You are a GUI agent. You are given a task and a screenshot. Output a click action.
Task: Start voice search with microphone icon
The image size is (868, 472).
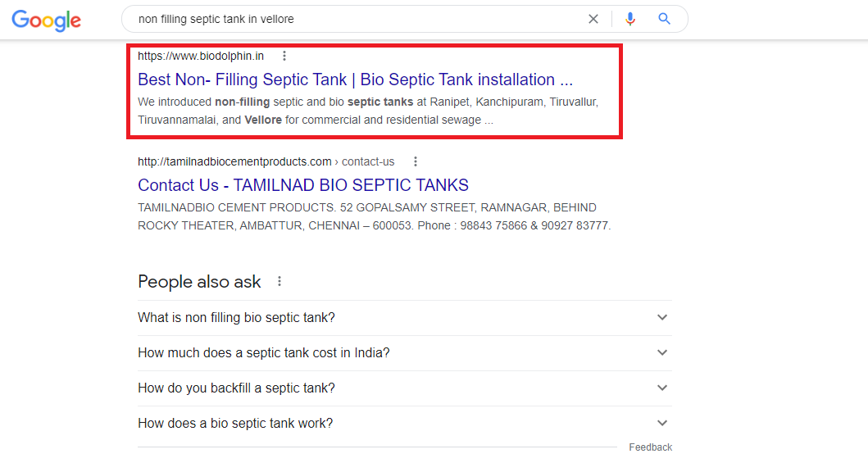[630, 19]
